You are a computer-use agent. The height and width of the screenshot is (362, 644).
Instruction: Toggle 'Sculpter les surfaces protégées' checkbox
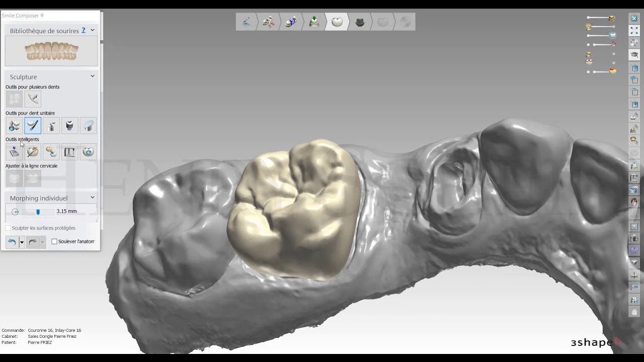(8, 228)
